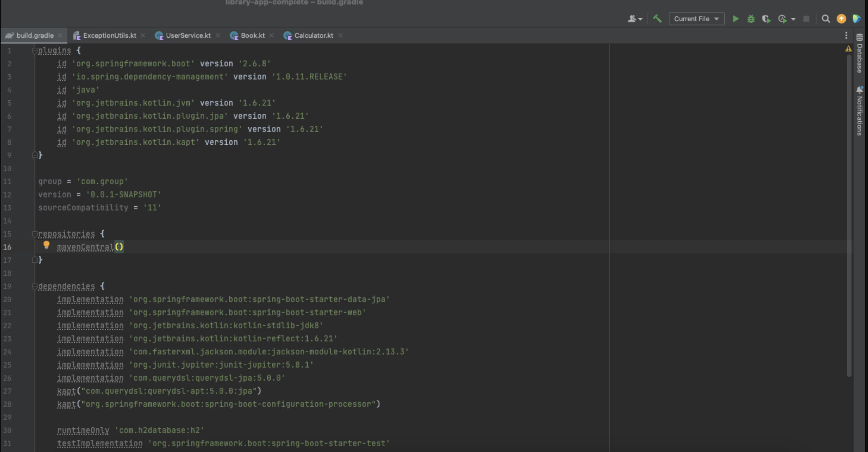The image size is (868, 452).
Task: Click the spring-boot-configuration-processor kapt string
Action: 228,404
